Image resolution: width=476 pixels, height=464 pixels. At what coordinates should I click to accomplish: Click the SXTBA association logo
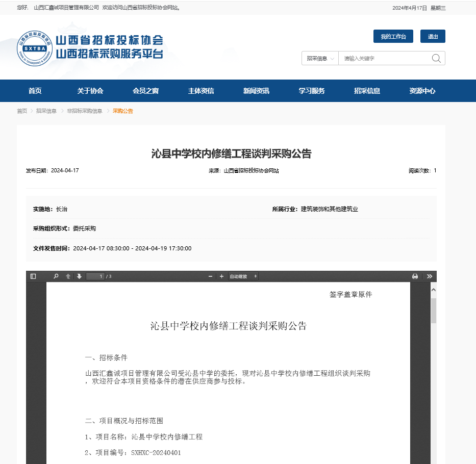(35, 48)
